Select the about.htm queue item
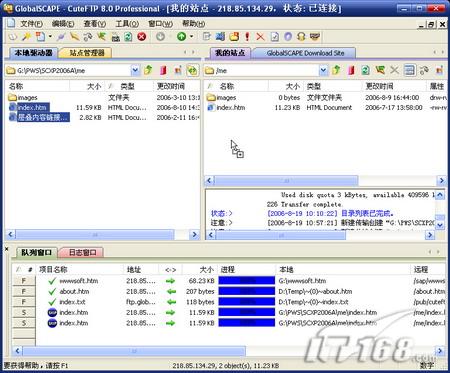This screenshot has width=450, height=373. click(x=74, y=291)
